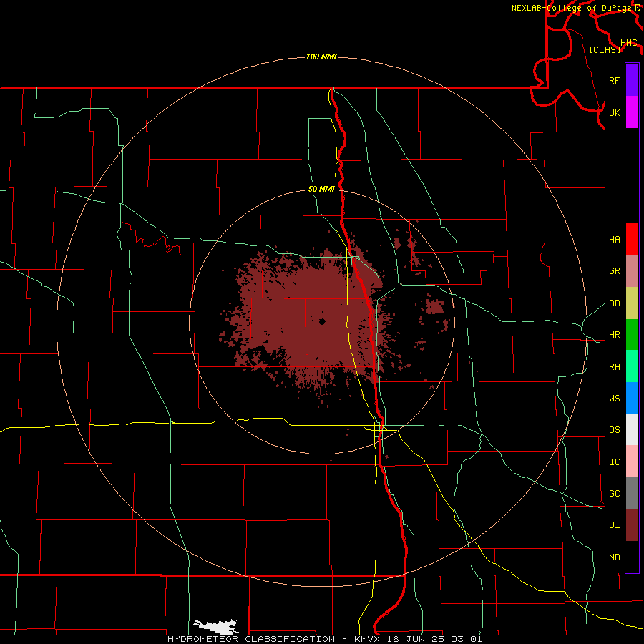Image resolution: width=644 pixels, height=644 pixels.
Task: Click the '[CLAS]' units label
Action: coord(605,49)
